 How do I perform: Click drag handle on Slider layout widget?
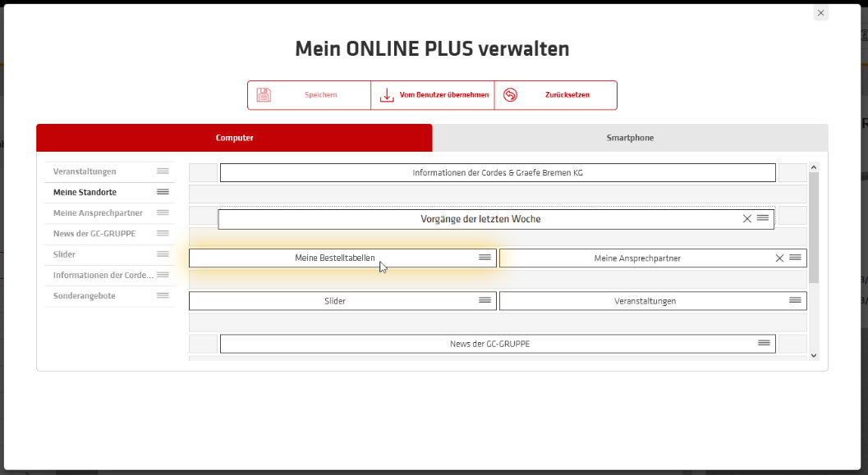(x=485, y=301)
